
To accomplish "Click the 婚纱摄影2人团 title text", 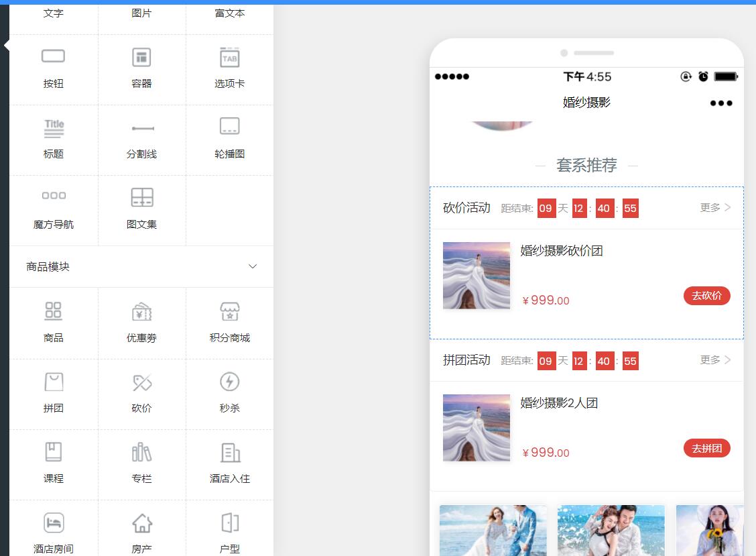I will point(559,403).
